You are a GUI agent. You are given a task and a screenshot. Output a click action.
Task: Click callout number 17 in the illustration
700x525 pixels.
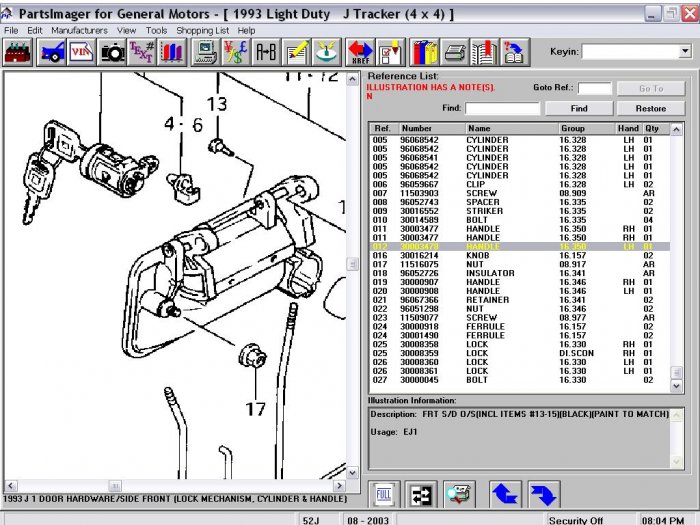tap(255, 409)
